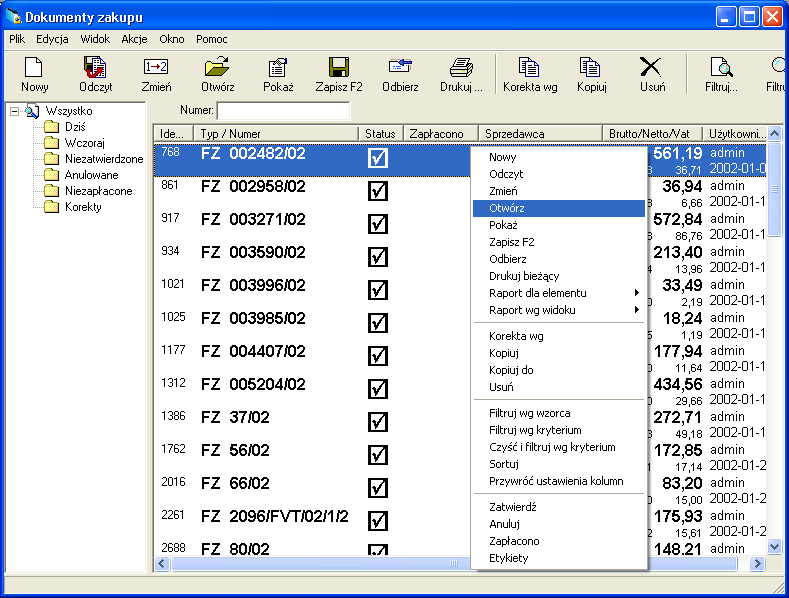The height and width of the screenshot is (598, 789).
Task: Click the Korekta wg toolbar icon
Action: click(x=529, y=67)
